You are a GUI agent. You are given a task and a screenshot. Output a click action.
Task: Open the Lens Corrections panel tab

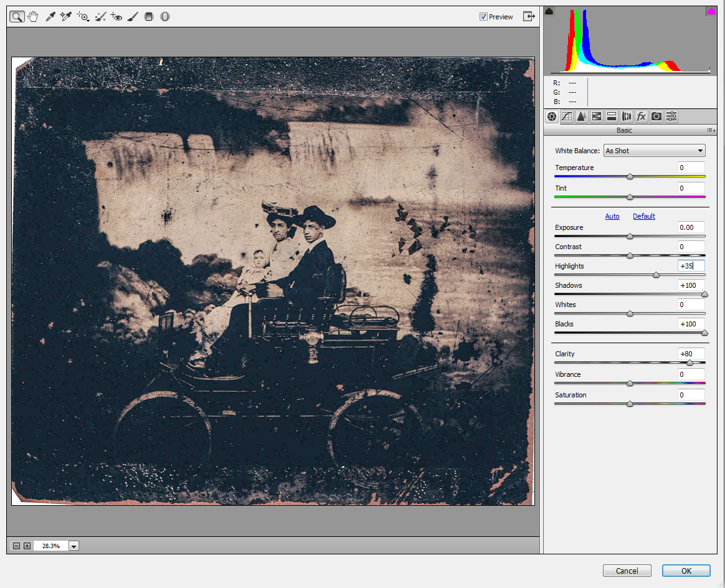point(627,116)
